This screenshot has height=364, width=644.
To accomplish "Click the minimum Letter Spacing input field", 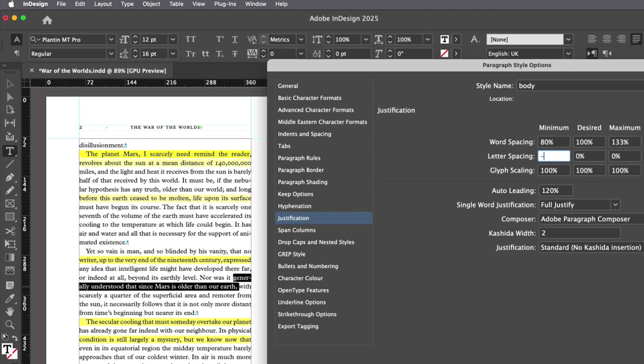I will pos(554,155).
